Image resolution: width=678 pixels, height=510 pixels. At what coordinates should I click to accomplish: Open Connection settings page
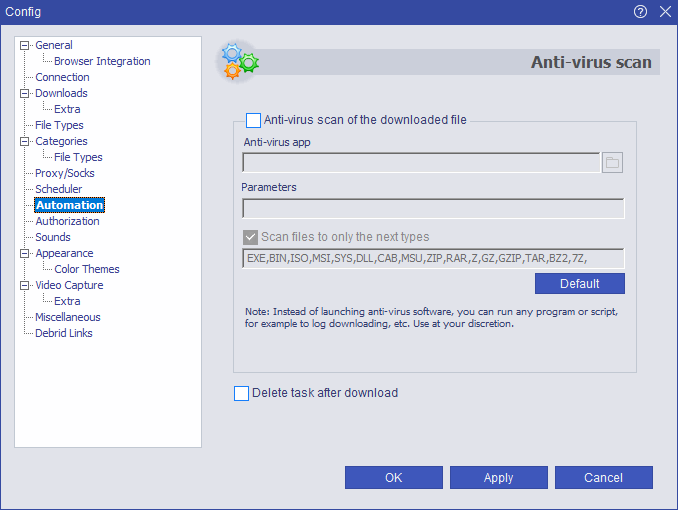coord(62,77)
